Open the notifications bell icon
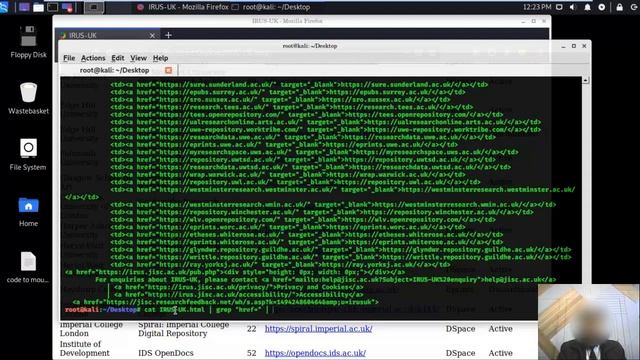This screenshot has height=360, width=640. [x=587, y=7]
